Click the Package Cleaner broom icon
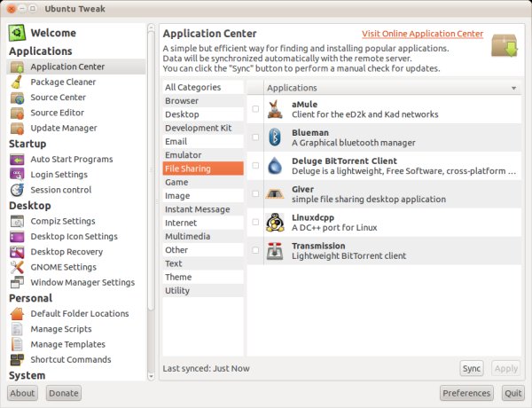Screen dimensions: 532x408 pos(17,82)
